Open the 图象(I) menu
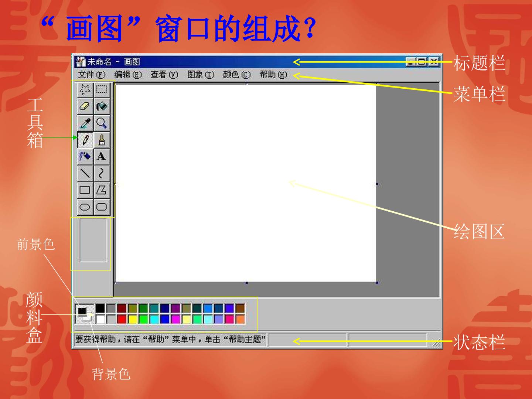The image size is (532, 399). point(201,75)
